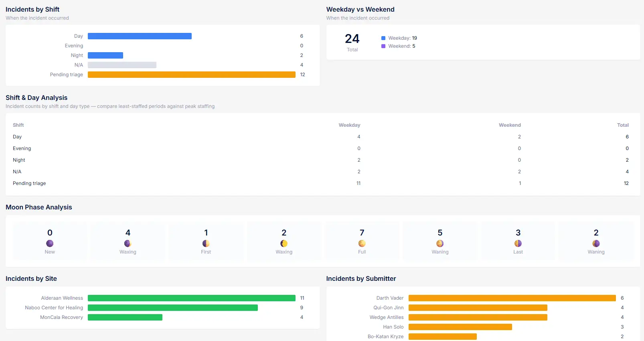This screenshot has height=341, width=644.
Task: Click the "Weekday vs Weekend" heading
Action: (x=360, y=9)
